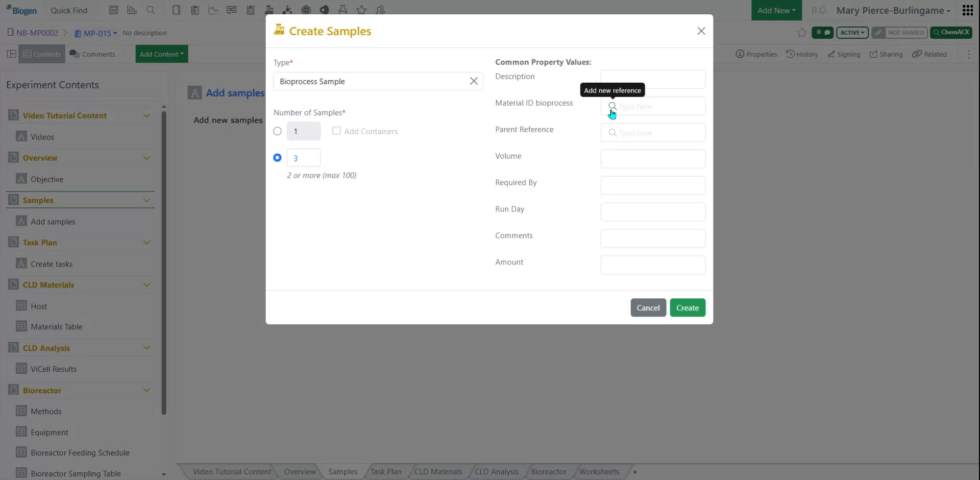
Task: Open the notebook icon in the toolbar
Action: tap(176, 10)
